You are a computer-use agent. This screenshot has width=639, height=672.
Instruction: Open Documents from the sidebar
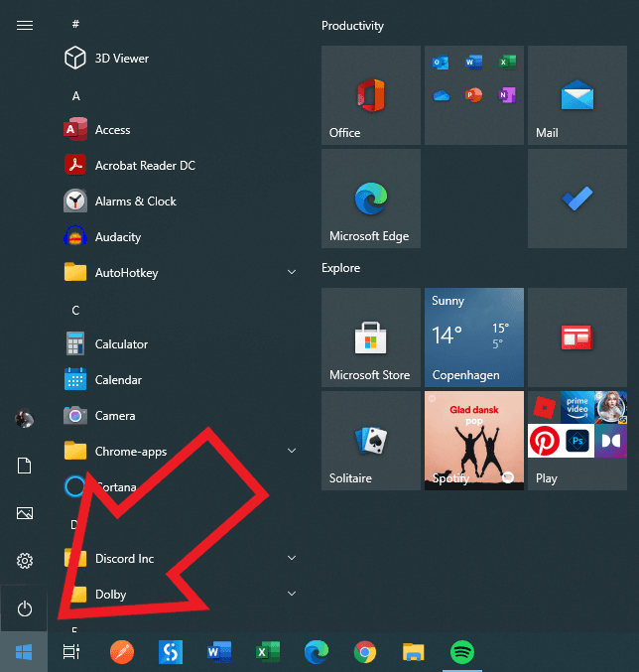pyautogui.click(x=25, y=466)
